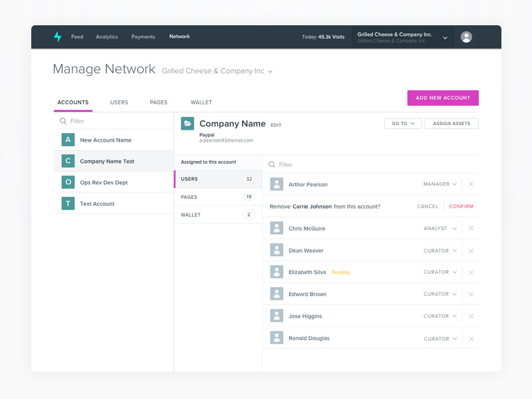Select the green 'A' account avatar icon
Viewport: 532px width, 399px height.
[67, 140]
